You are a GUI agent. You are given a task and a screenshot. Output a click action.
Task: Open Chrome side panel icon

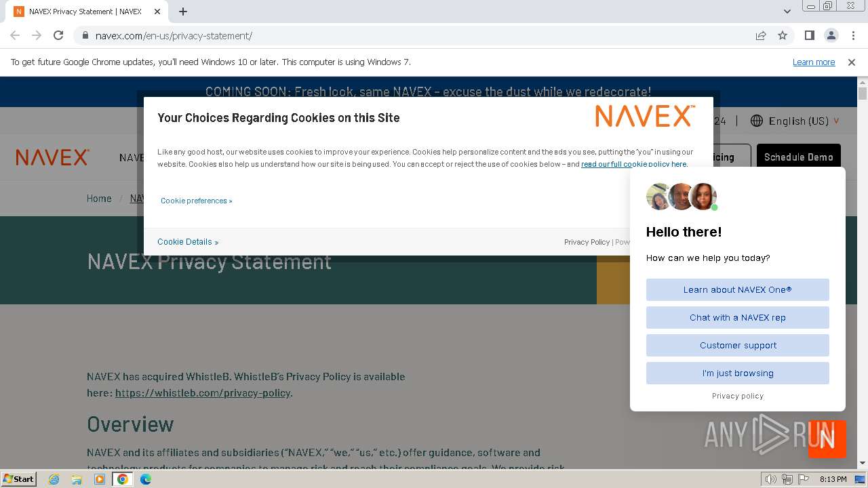coord(809,35)
